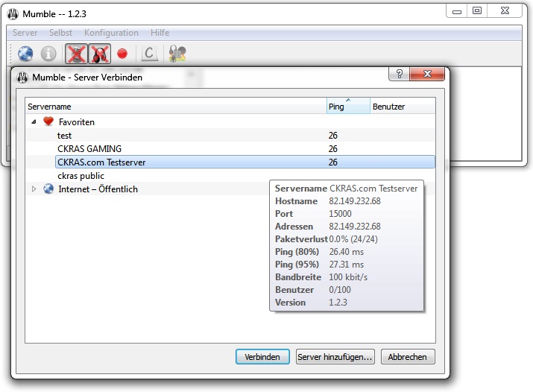Collapse the Favoriten tree group

(x=34, y=121)
